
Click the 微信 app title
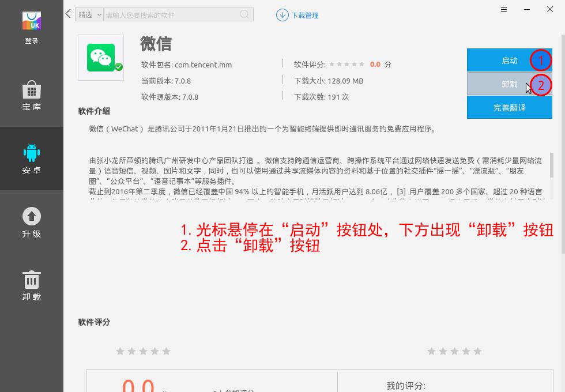point(156,44)
